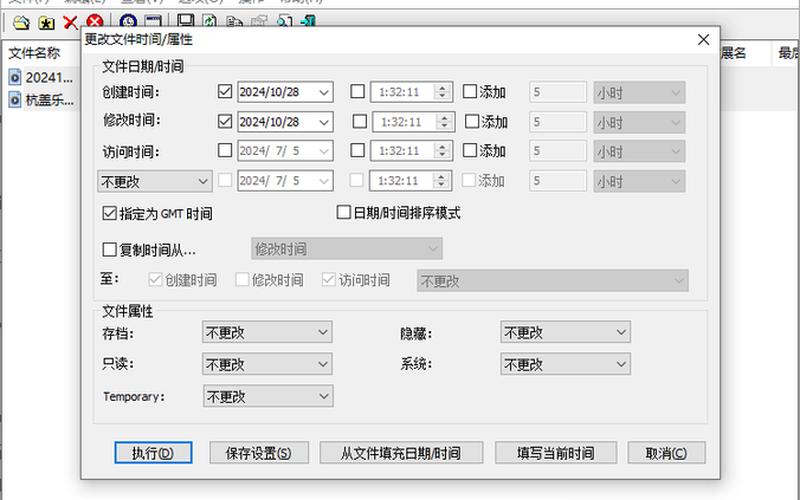Click the red circle clear all files icon
The image size is (800, 500).
click(x=95, y=21)
